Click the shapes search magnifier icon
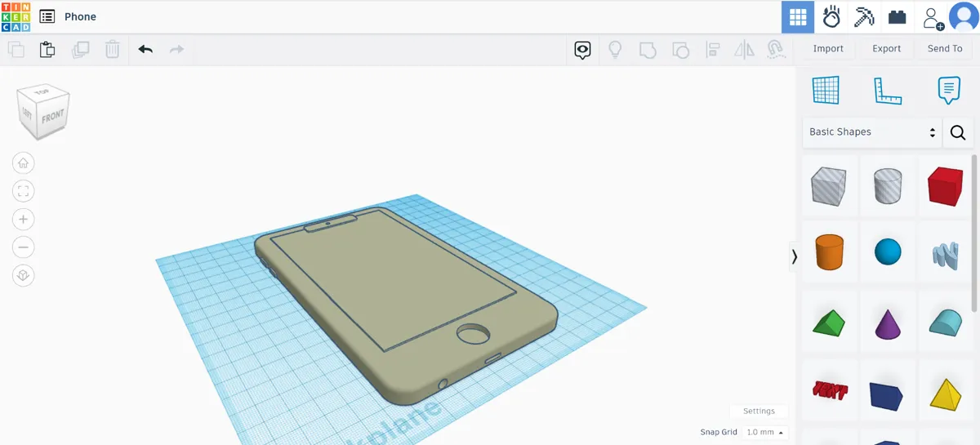This screenshot has height=445, width=980. point(958,132)
